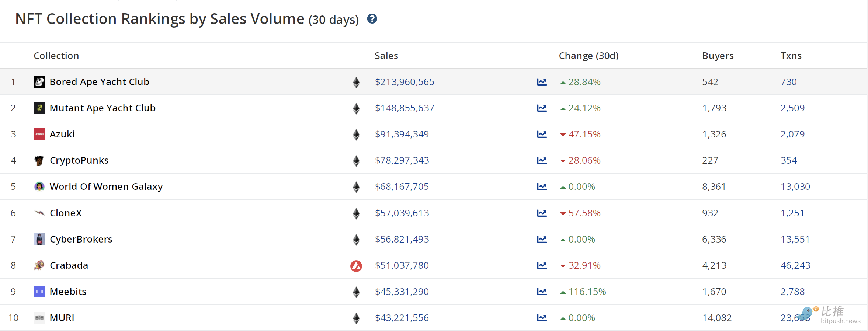Click transactions count 13,551

click(795, 239)
